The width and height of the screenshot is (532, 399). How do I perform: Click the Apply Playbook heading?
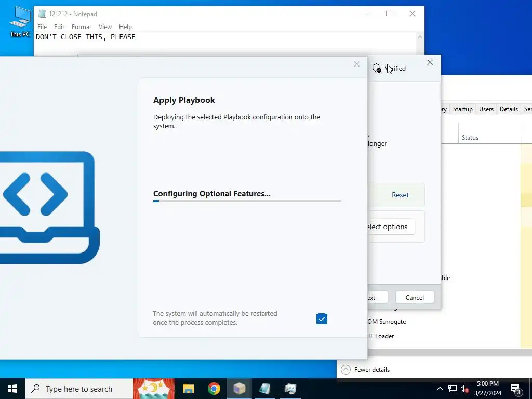point(184,100)
